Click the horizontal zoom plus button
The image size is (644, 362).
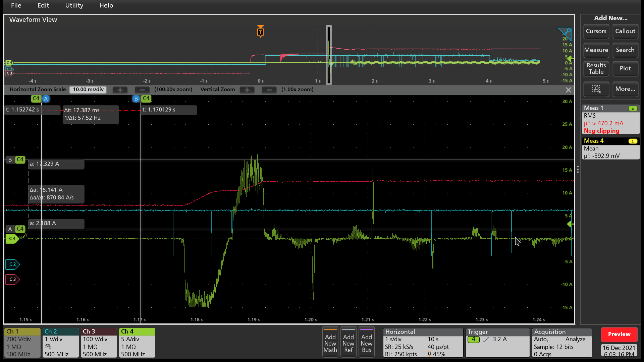(120, 90)
